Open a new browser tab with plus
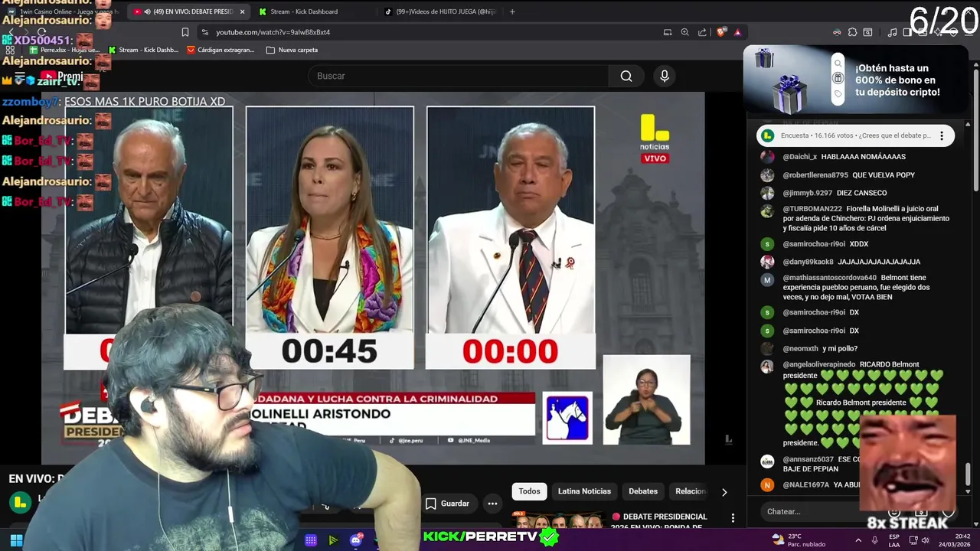Screen dimensions: 980x551 [x=512, y=11]
